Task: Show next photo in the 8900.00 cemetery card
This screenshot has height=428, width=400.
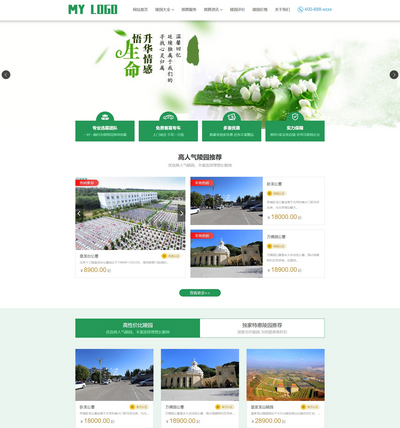Action: click(x=181, y=213)
